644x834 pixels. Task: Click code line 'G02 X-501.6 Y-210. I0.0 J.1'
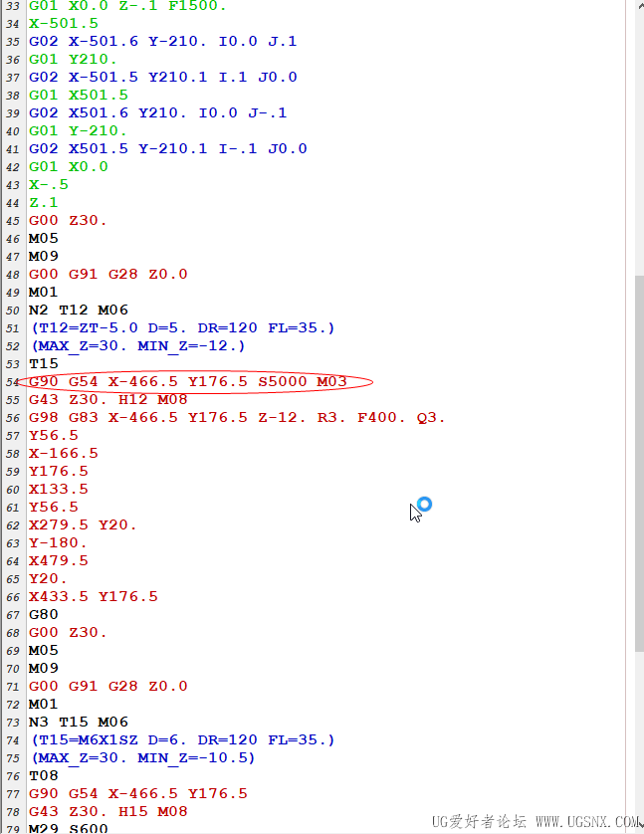(162, 42)
